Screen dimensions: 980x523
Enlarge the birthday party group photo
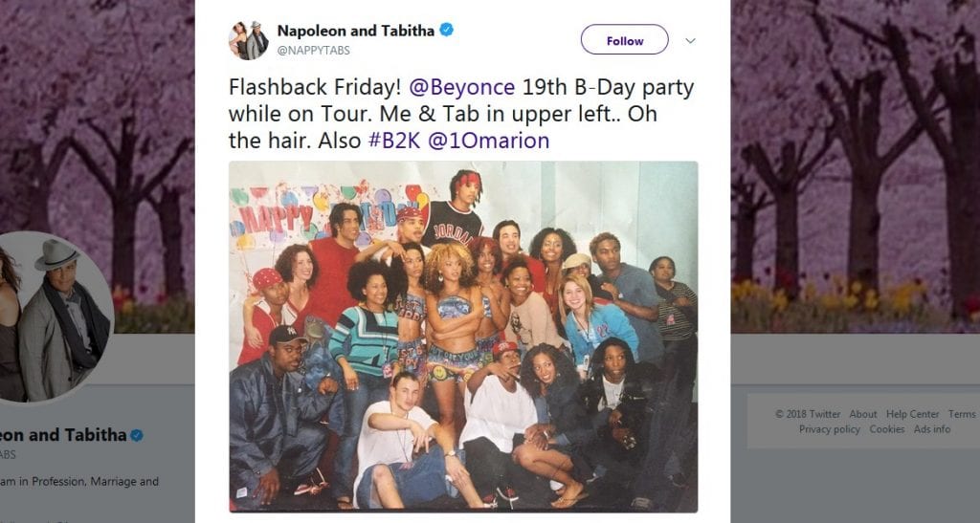coord(463,337)
